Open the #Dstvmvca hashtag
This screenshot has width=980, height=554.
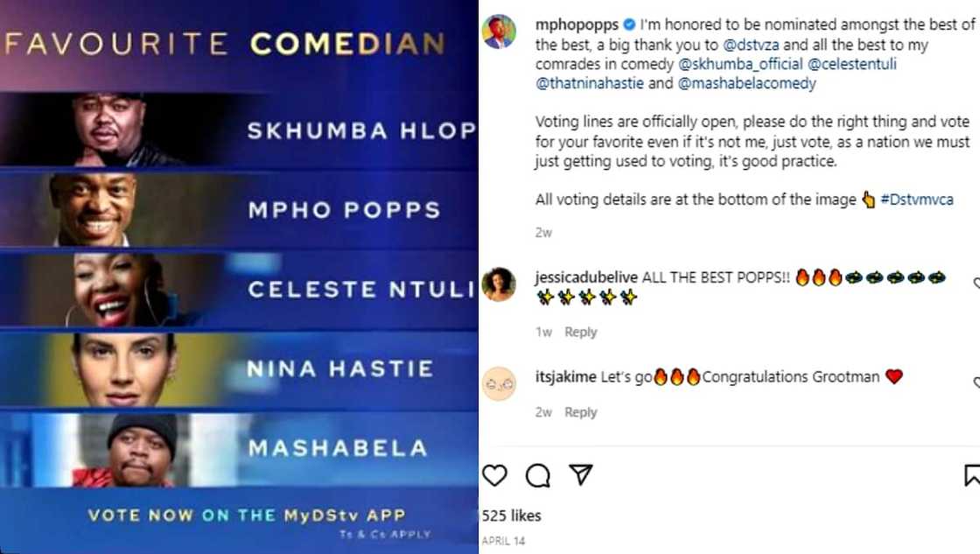coord(917,200)
